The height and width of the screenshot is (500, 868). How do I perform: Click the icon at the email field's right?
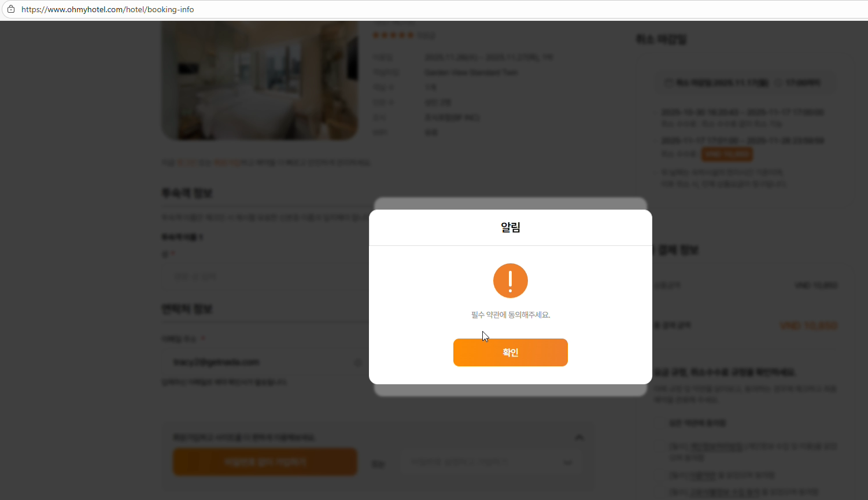358,363
